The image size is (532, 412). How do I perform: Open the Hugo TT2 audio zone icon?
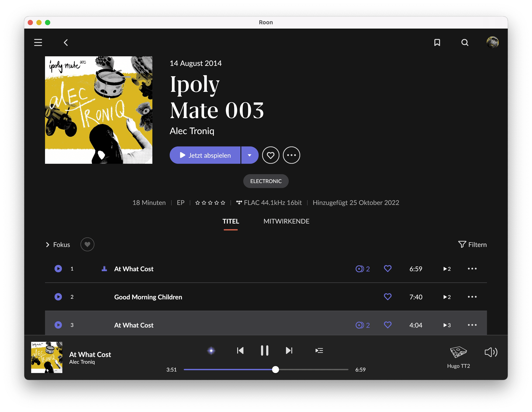pyautogui.click(x=458, y=352)
